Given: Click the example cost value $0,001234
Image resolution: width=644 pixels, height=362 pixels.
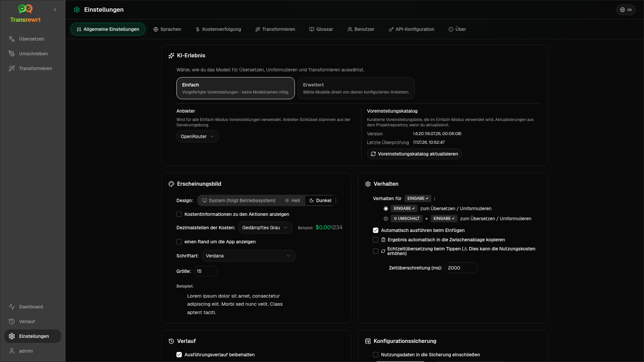Looking at the screenshot, I should 329,228.
